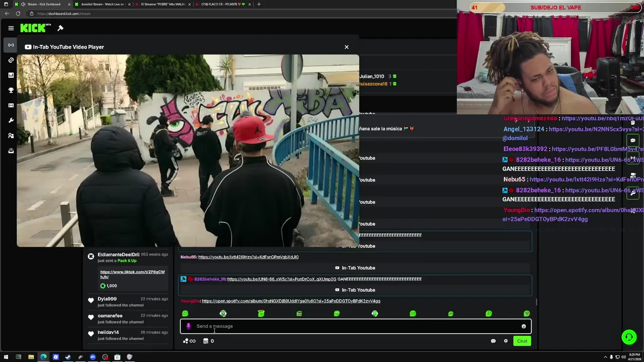Open the analytics chart icon in sidebar
This screenshot has height=362, width=644.
pyautogui.click(x=11, y=75)
